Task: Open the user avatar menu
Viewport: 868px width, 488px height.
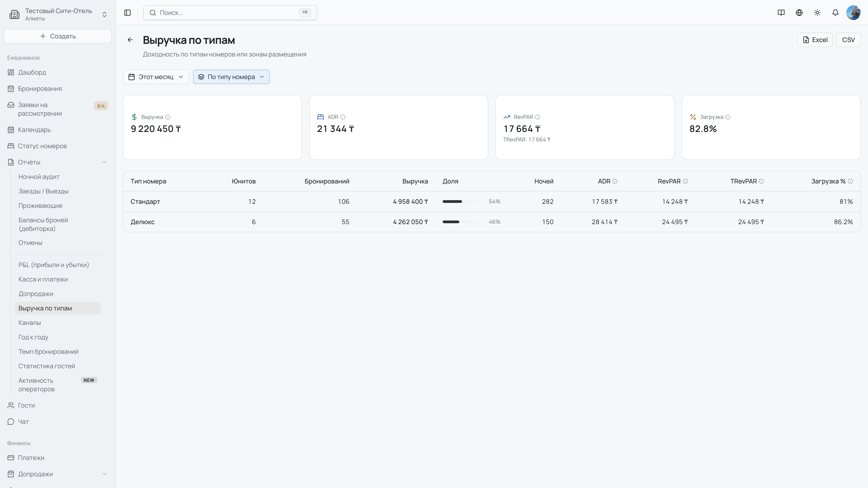Action: [853, 12]
